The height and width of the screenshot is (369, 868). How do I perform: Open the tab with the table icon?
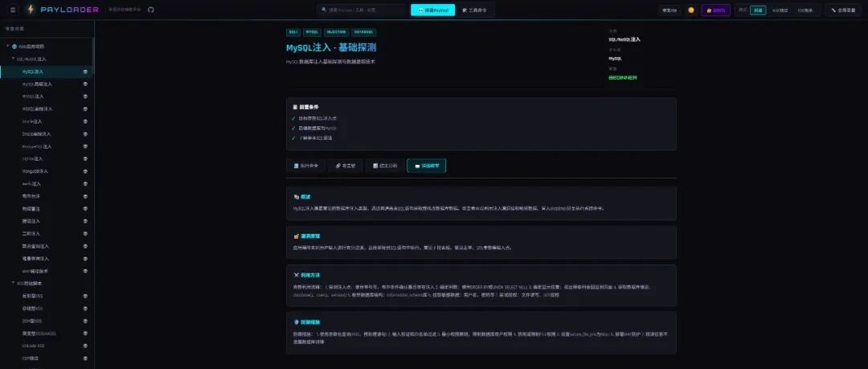click(385, 166)
